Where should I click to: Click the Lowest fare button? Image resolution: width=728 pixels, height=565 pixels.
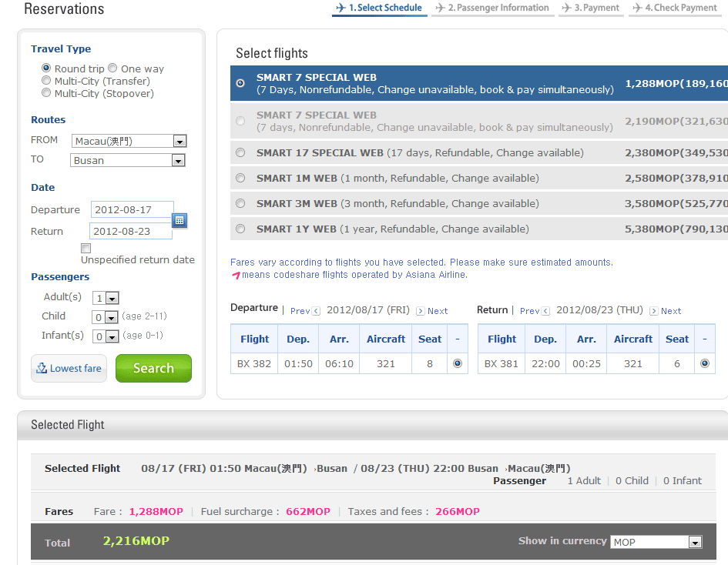[x=69, y=368]
